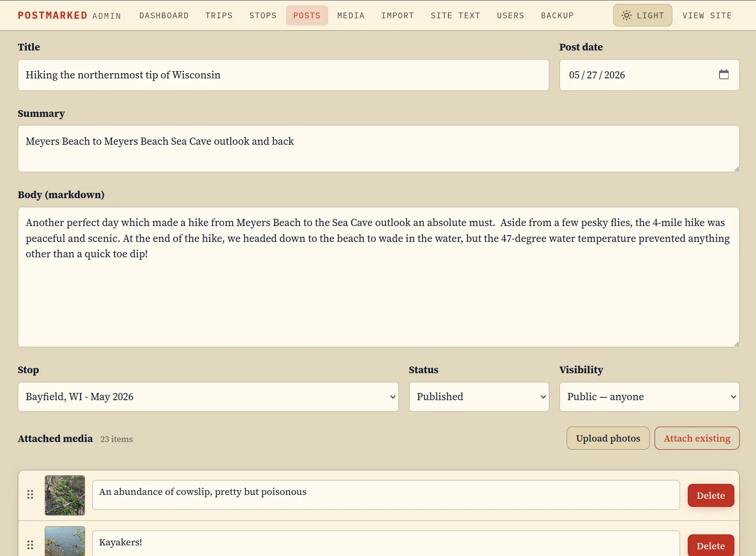Open the Trips section
Screen dimensions: 756x556
click(219, 15)
